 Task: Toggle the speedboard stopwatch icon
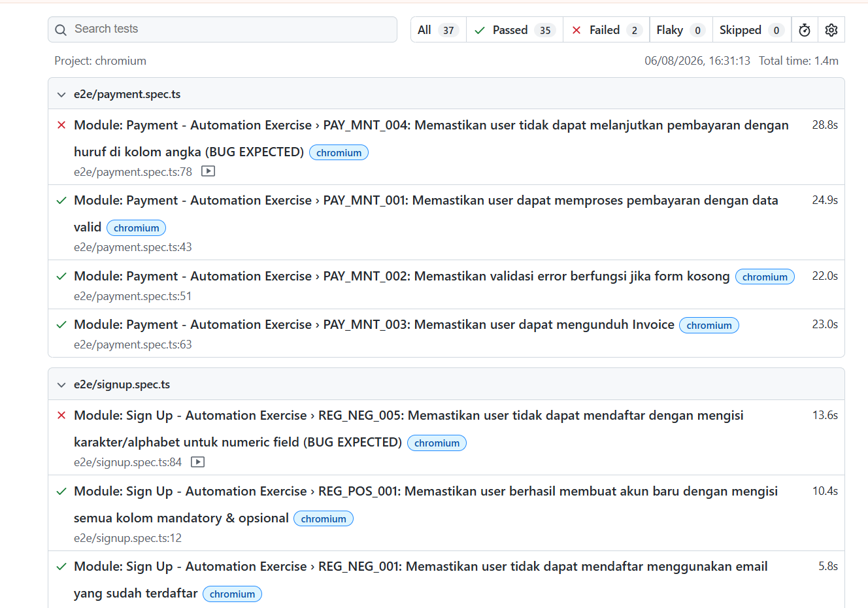click(805, 30)
